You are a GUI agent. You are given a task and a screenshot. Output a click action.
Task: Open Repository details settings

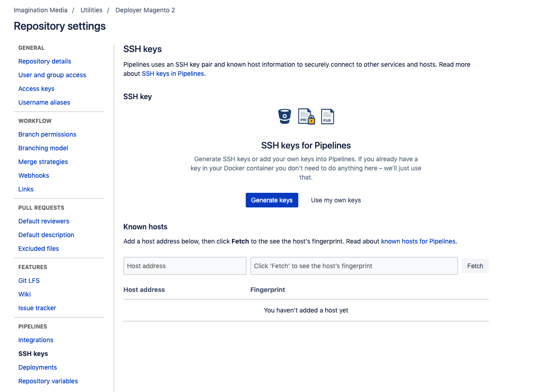pyautogui.click(x=45, y=61)
